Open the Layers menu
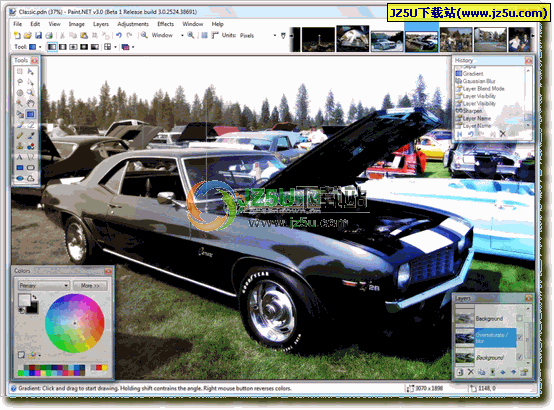This screenshot has width=554, height=410. tap(101, 24)
